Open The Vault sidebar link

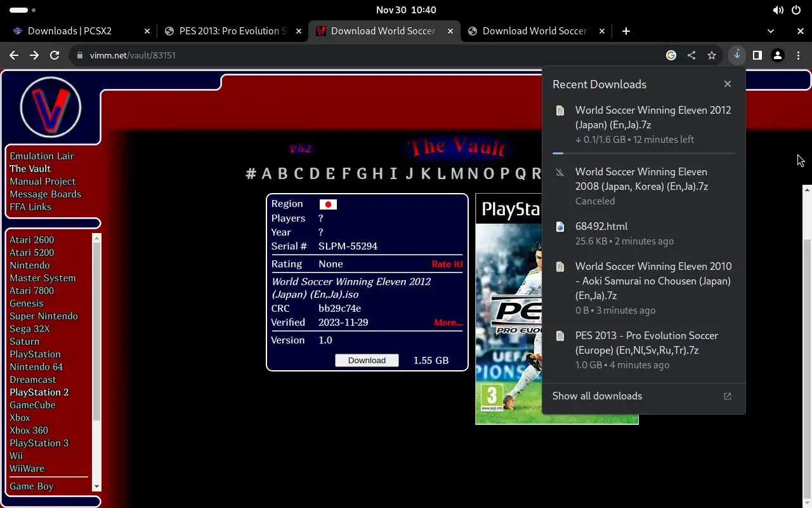pyautogui.click(x=30, y=169)
